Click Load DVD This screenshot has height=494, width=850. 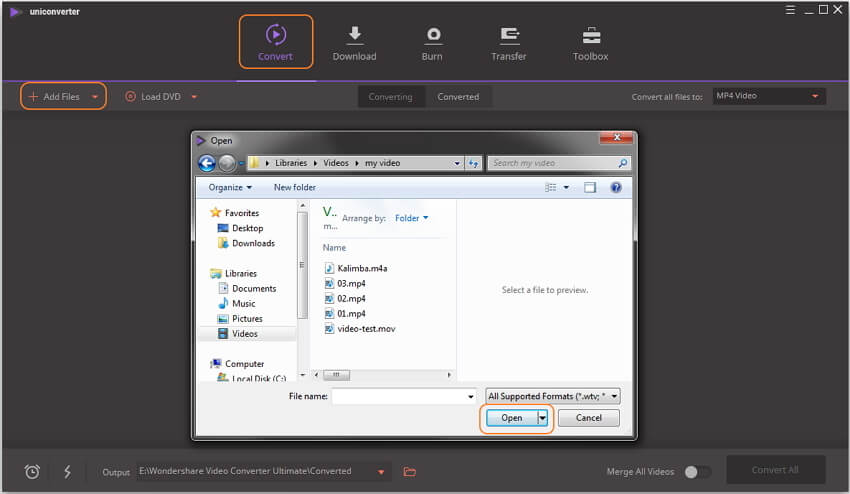coord(153,97)
